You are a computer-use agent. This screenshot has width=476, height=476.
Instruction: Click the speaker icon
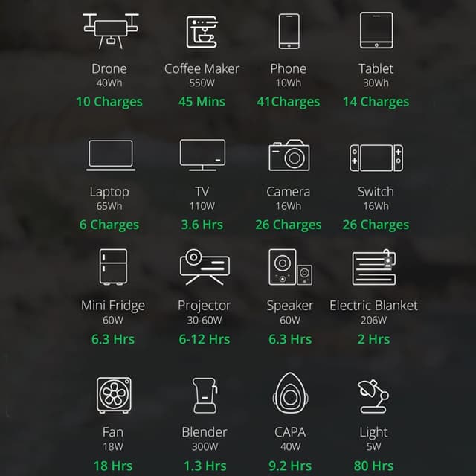point(291,267)
